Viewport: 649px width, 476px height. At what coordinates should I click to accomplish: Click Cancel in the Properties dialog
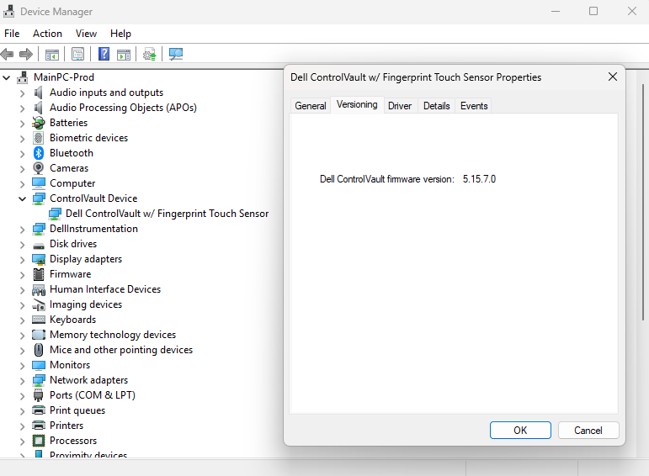588,430
